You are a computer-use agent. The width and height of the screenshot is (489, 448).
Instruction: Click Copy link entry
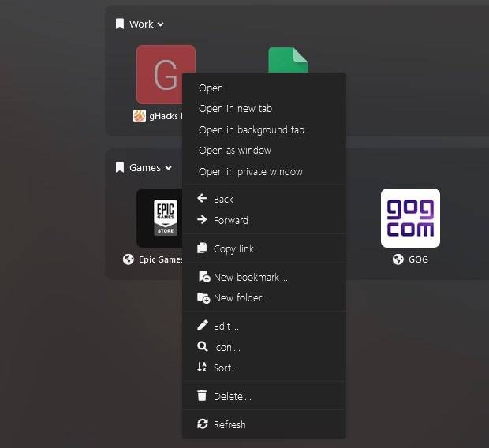click(x=264, y=248)
